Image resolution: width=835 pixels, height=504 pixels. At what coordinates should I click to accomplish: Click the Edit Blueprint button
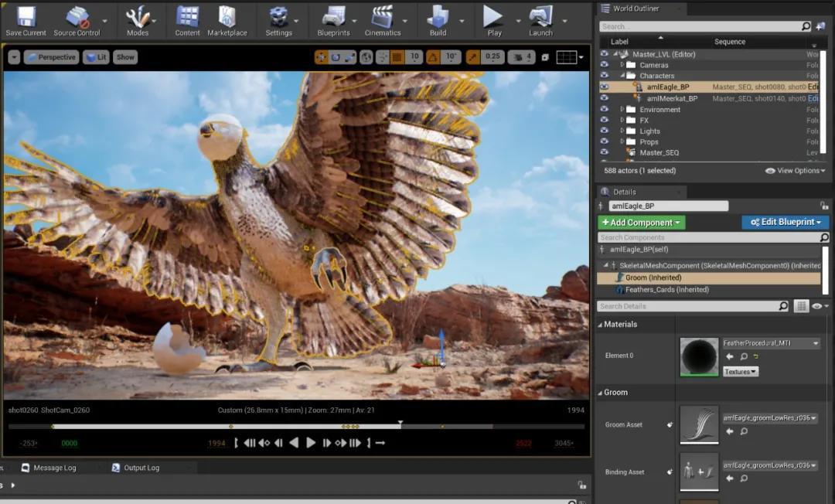[785, 222]
